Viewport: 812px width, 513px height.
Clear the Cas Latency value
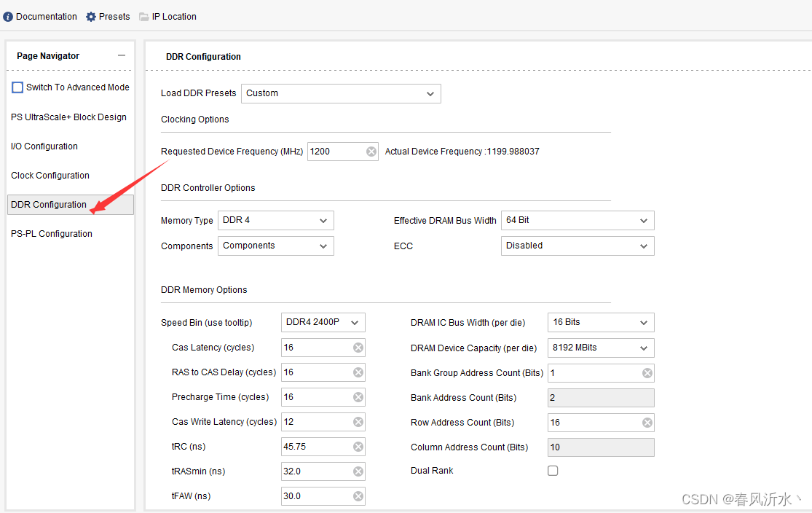(358, 348)
